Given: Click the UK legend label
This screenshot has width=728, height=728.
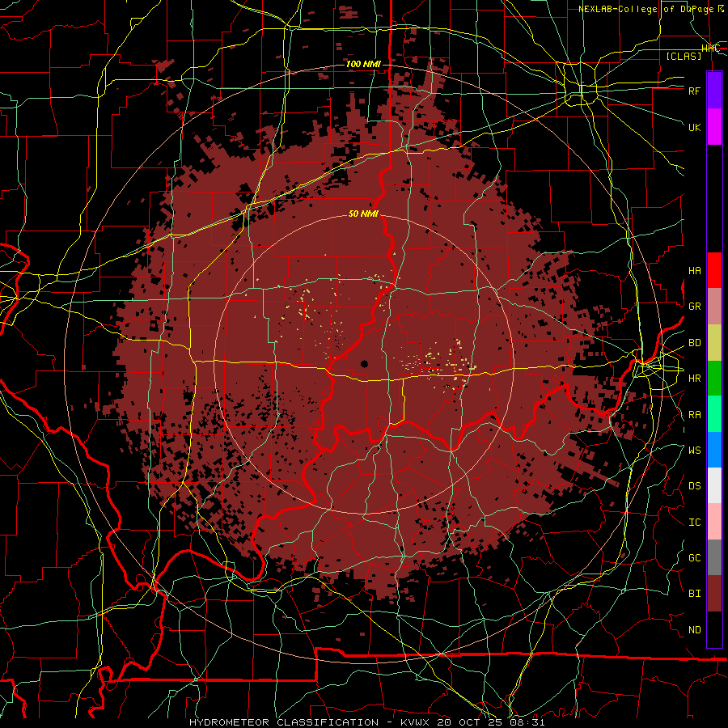Looking at the screenshot, I should click(x=695, y=127).
